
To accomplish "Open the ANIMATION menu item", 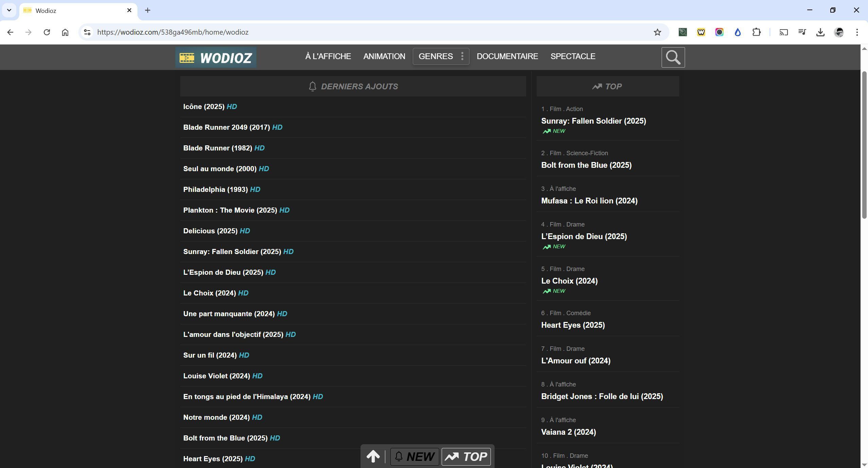I will coord(384,56).
